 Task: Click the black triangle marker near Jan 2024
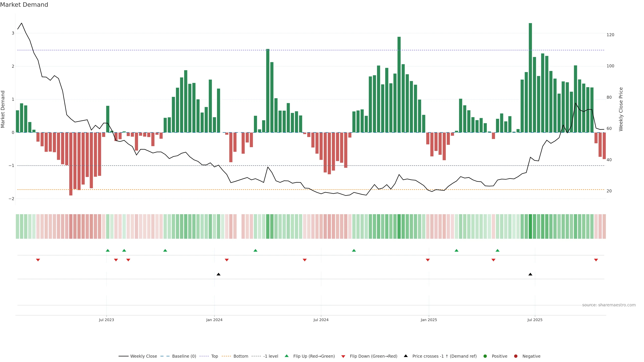pos(219,274)
